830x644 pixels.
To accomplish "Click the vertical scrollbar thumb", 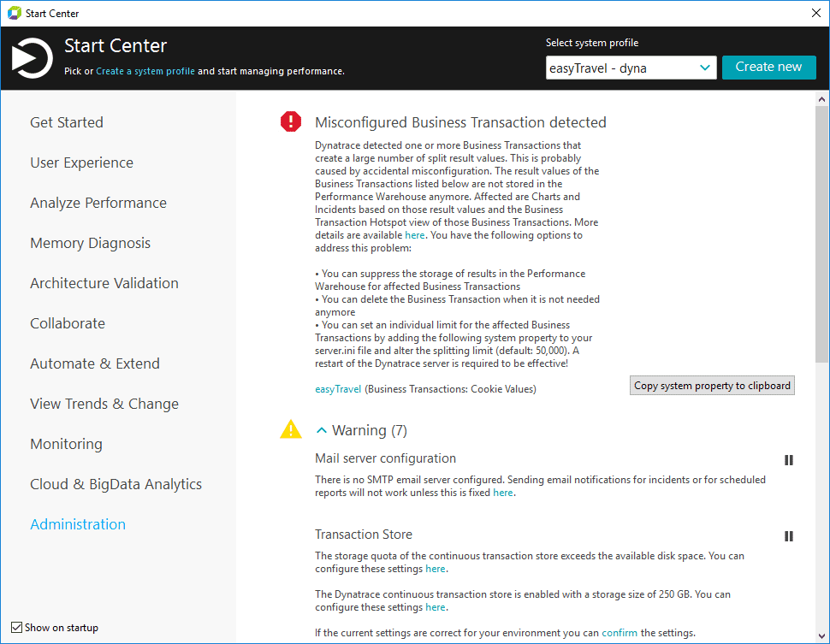I will pos(821,233).
